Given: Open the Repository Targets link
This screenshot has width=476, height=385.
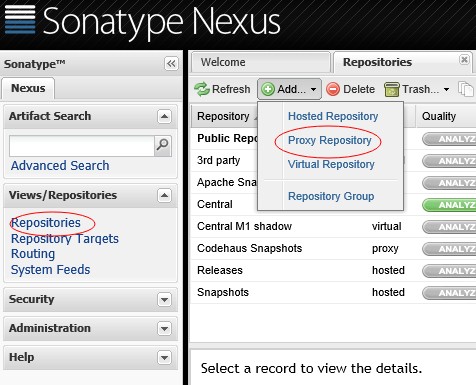Looking at the screenshot, I should pyautogui.click(x=65, y=239).
